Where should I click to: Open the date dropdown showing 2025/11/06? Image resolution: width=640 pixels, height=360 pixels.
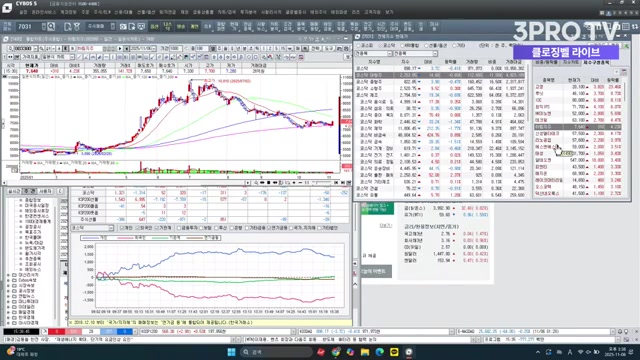(154, 49)
